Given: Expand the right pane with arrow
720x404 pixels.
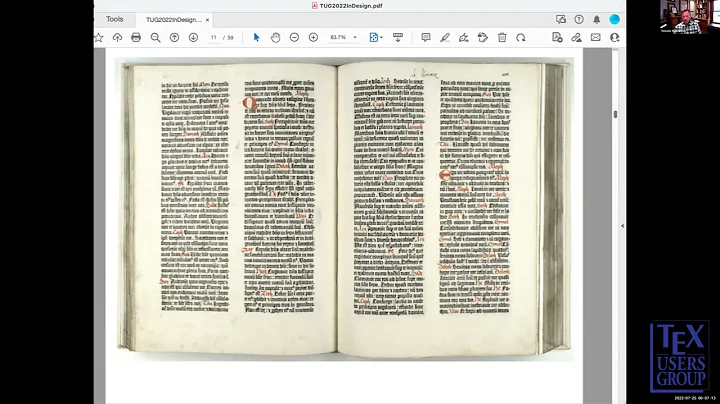Looking at the screenshot, I should point(622,226).
